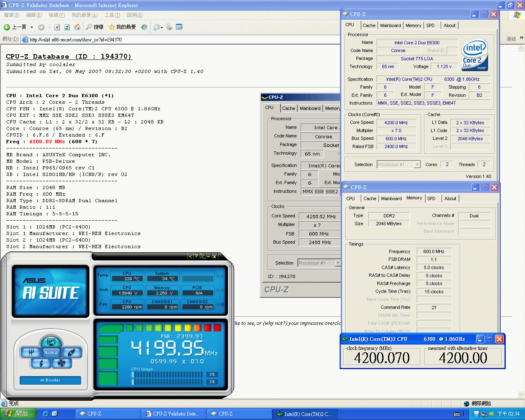Click the IE page vertical scrollbar down arrow
Screen dimensions: 525x420
coord(521,395)
